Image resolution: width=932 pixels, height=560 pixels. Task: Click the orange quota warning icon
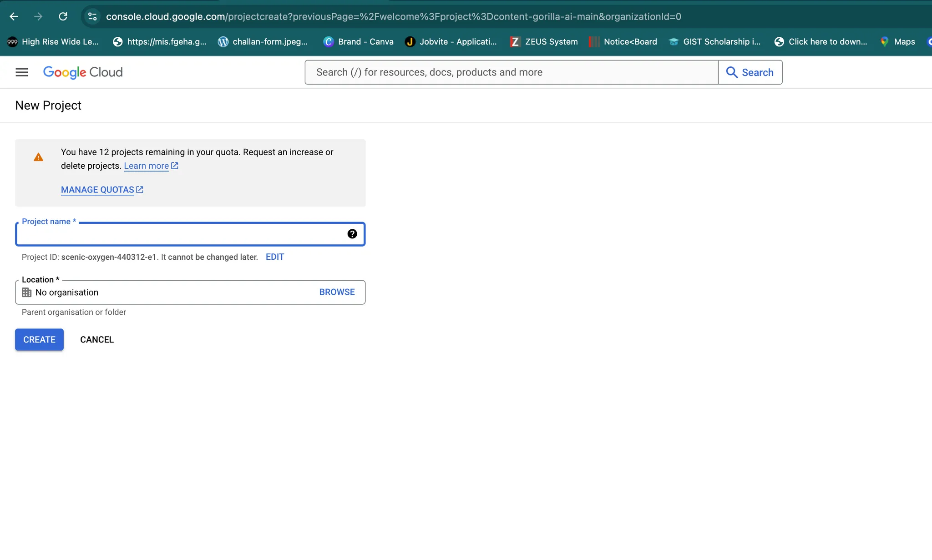coord(39,157)
